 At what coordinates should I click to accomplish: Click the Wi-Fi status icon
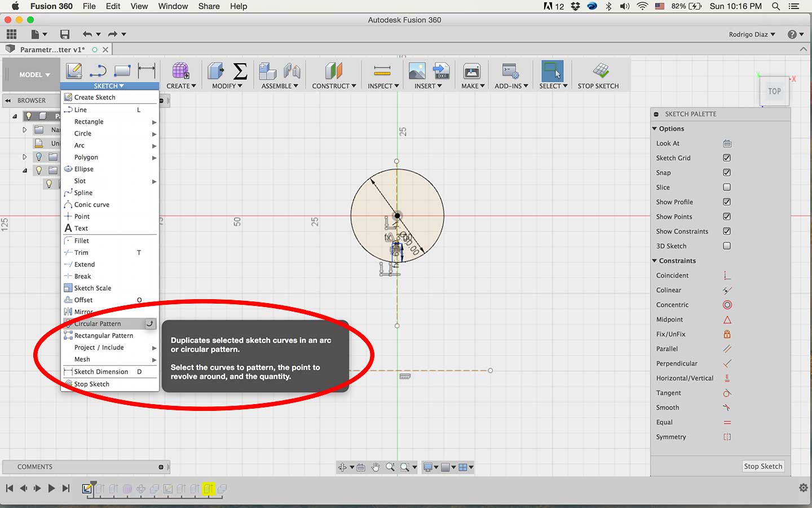642,6
